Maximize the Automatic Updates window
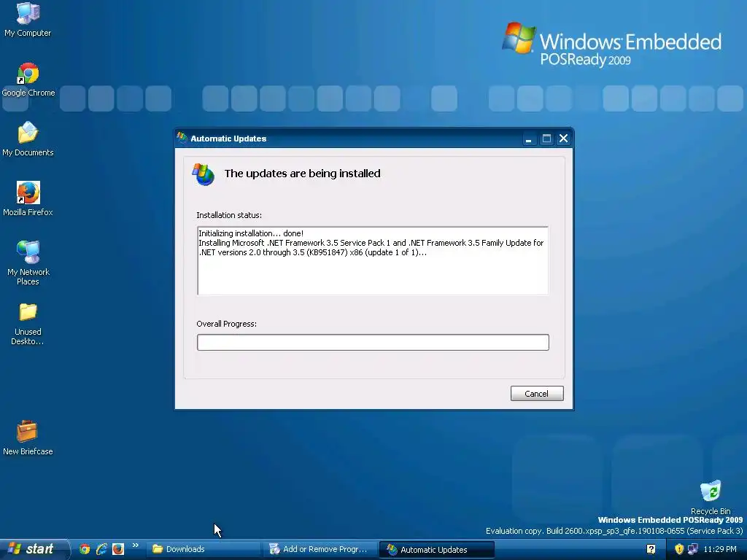Screen dimensions: 747x560 point(546,139)
